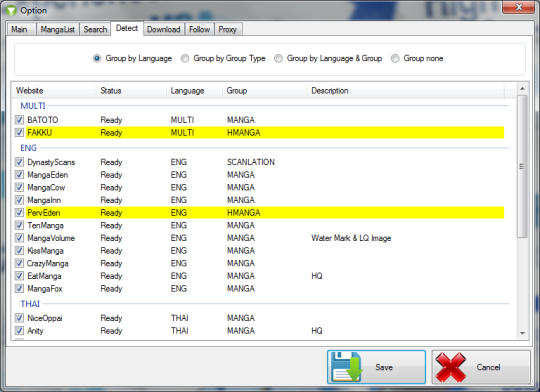Uncheck the FAKKU website checkbox
This screenshot has width=540, height=392.
[19, 133]
